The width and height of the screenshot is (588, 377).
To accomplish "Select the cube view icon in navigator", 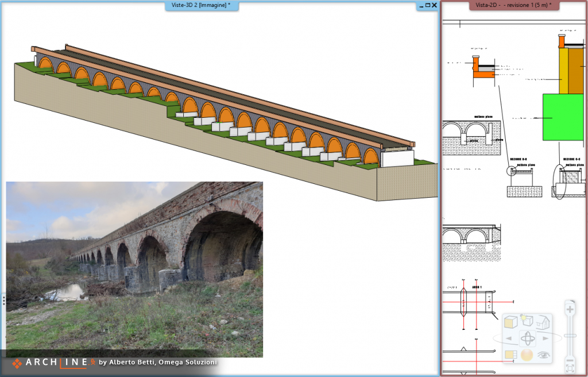I will pos(510,322).
